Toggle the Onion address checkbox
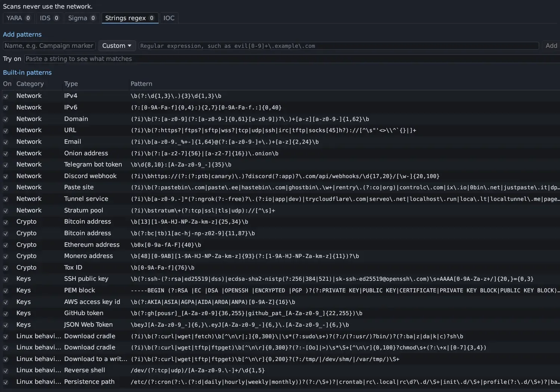This screenshot has height=392, width=560. (6, 154)
